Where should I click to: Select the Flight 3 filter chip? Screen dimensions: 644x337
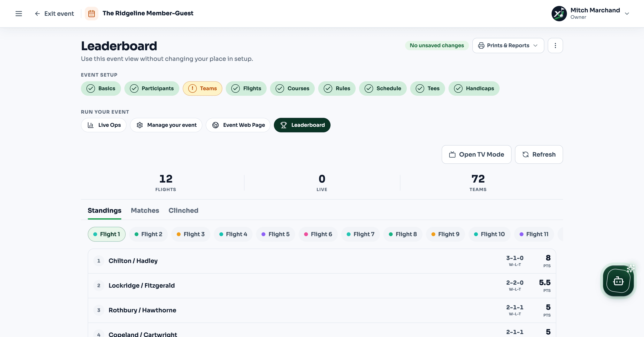tap(191, 234)
